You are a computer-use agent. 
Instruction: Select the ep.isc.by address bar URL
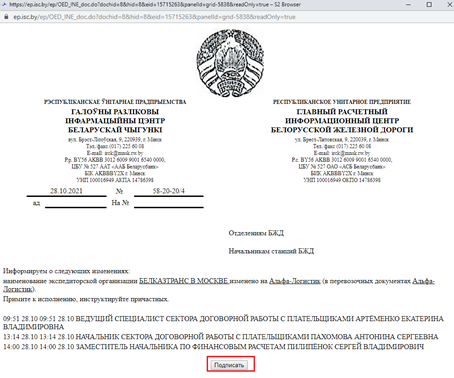[x=154, y=17]
